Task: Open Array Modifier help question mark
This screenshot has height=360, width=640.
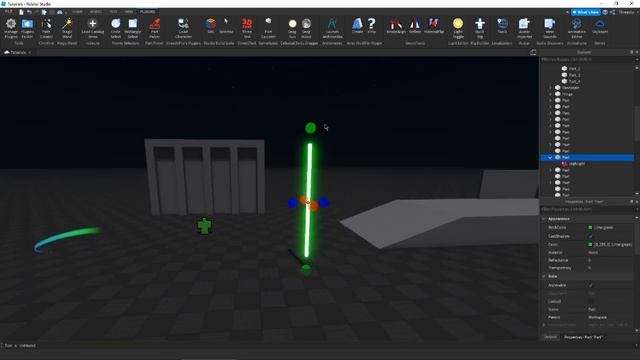Action: 371,24
